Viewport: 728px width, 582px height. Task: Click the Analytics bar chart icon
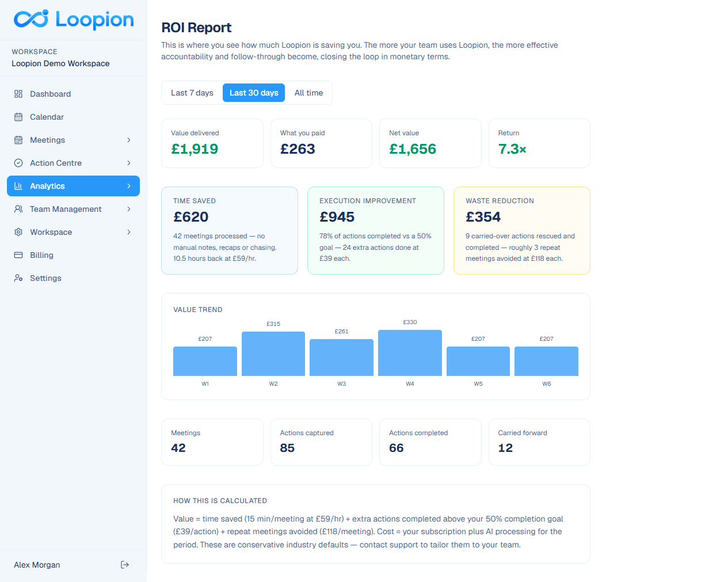[18, 186]
